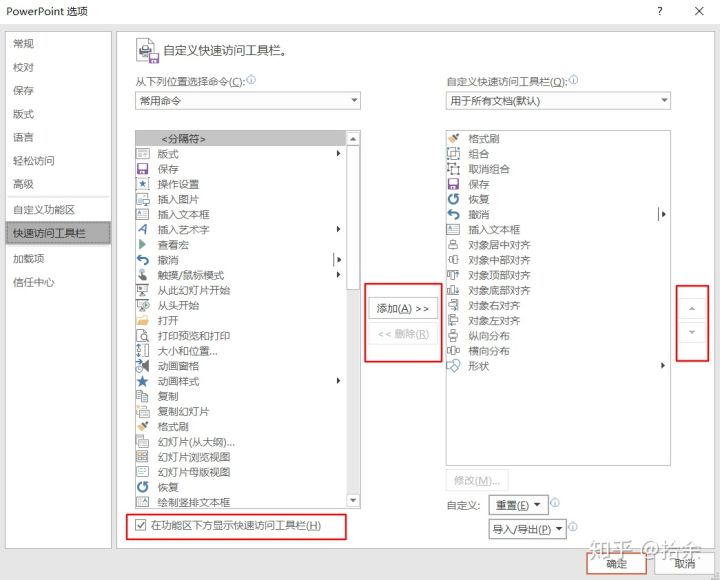Select the 保存 icon in left command list
720x580 pixels.
pos(143,169)
